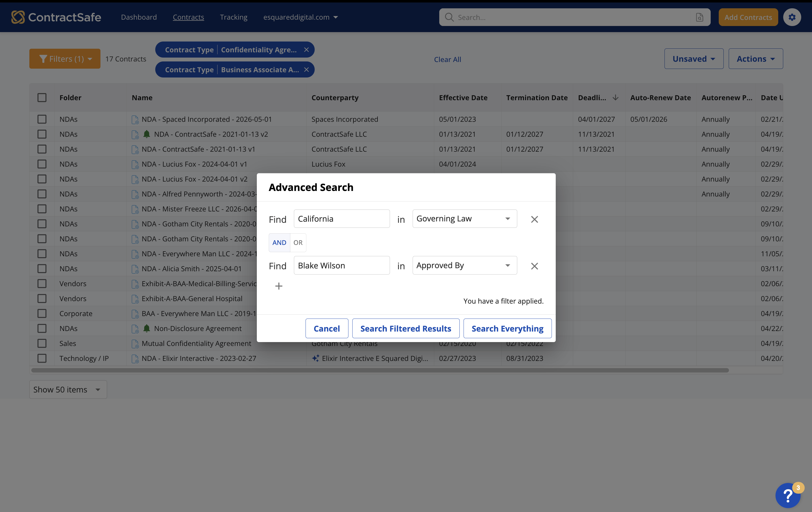The height and width of the screenshot is (512, 812).
Task: Click the Blake Wilson find text field
Action: 342,265
